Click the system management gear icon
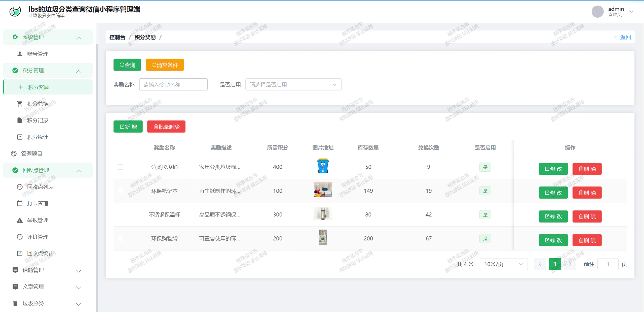This screenshot has width=644, height=312. coord(15,37)
